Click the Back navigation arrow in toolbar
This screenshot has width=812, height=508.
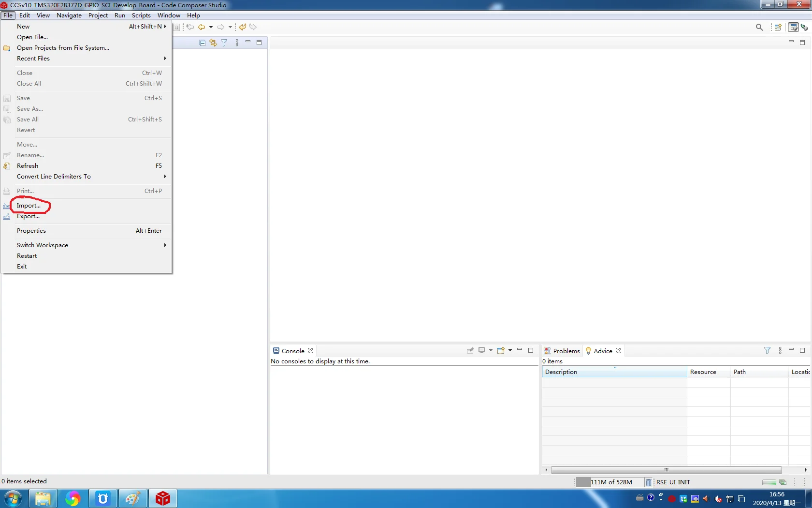(202, 27)
